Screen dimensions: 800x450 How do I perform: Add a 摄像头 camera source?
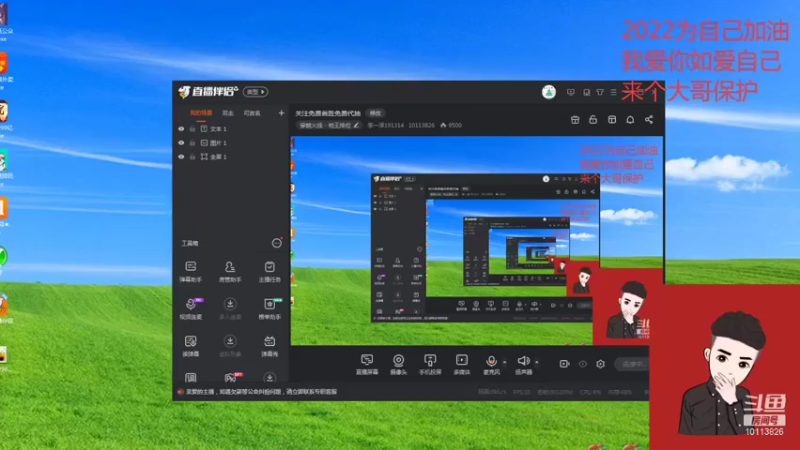[x=398, y=364]
